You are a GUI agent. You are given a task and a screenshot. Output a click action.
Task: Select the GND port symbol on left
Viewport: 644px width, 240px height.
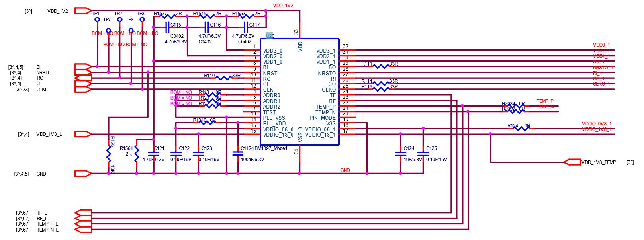83,174
